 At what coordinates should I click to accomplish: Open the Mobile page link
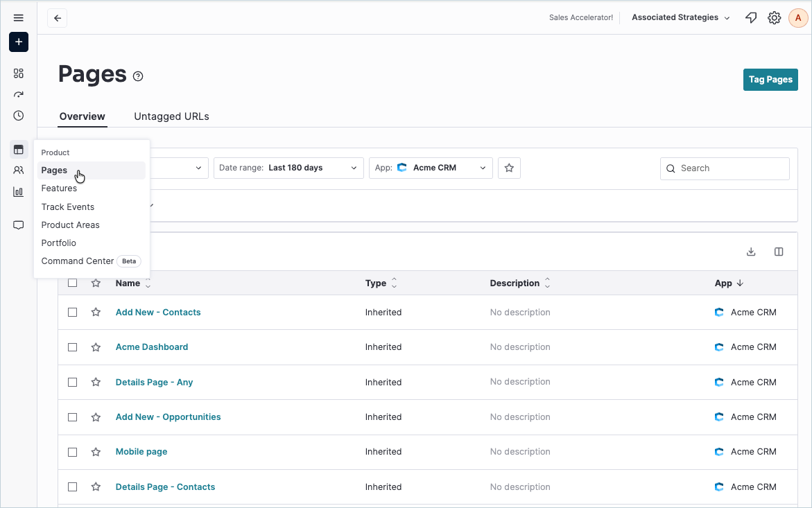tap(141, 452)
